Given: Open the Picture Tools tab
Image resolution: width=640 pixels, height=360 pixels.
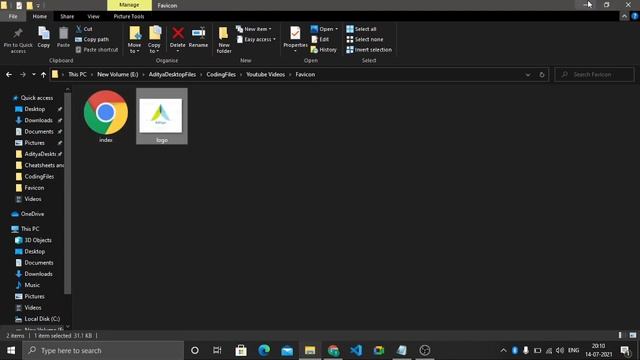Looking at the screenshot, I should pos(129,16).
